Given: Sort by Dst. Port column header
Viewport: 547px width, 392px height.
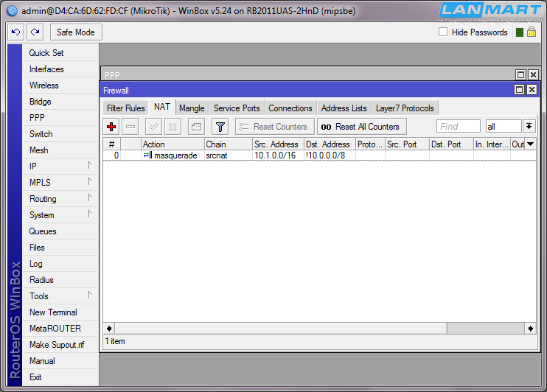Looking at the screenshot, I should point(451,144).
